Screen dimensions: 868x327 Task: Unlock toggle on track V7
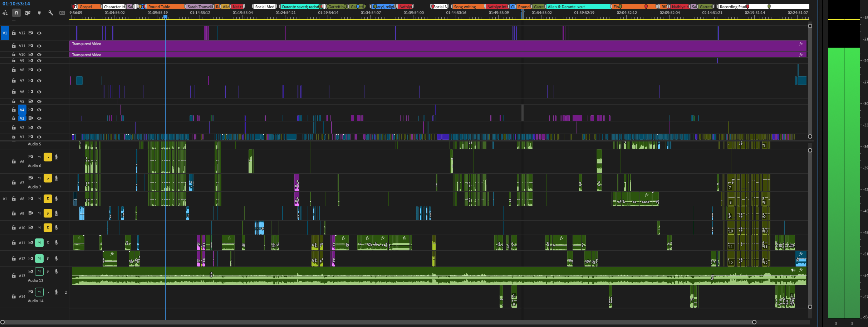click(x=14, y=81)
